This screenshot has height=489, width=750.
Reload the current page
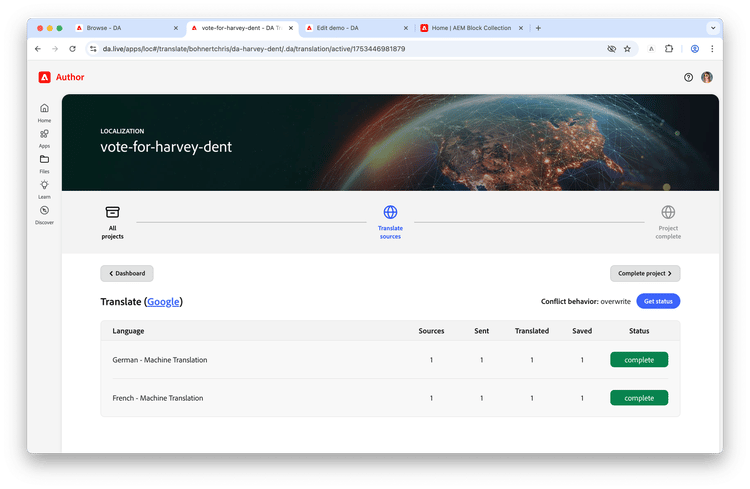point(72,49)
